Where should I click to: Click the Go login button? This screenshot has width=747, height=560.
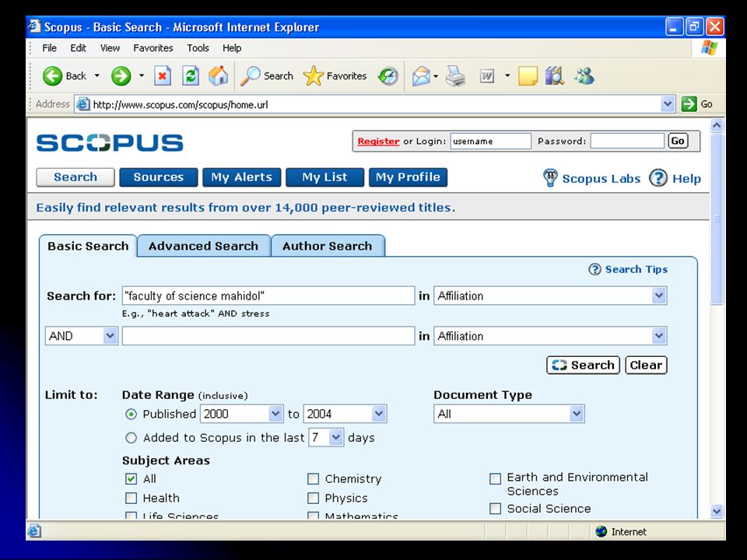(678, 141)
